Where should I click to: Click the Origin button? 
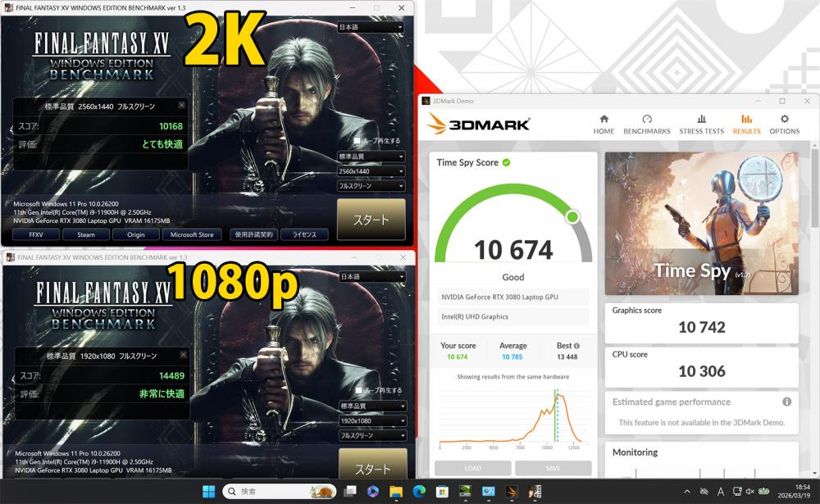136,234
